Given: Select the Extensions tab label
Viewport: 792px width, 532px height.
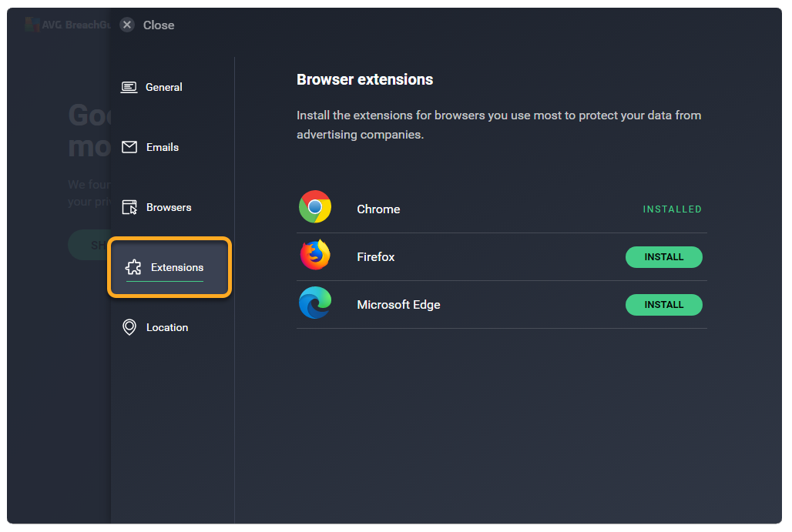Looking at the screenshot, I should pyautogui.click(x=177, y=267).
